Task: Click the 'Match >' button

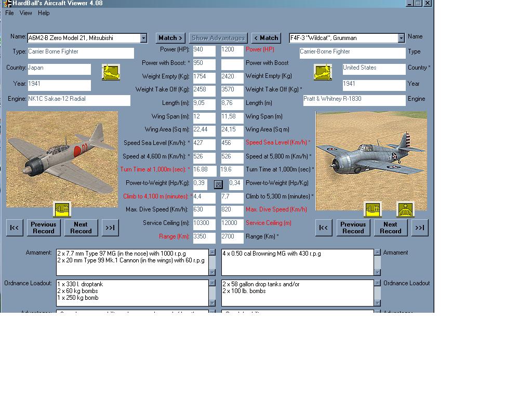Action: click(170, 38)
